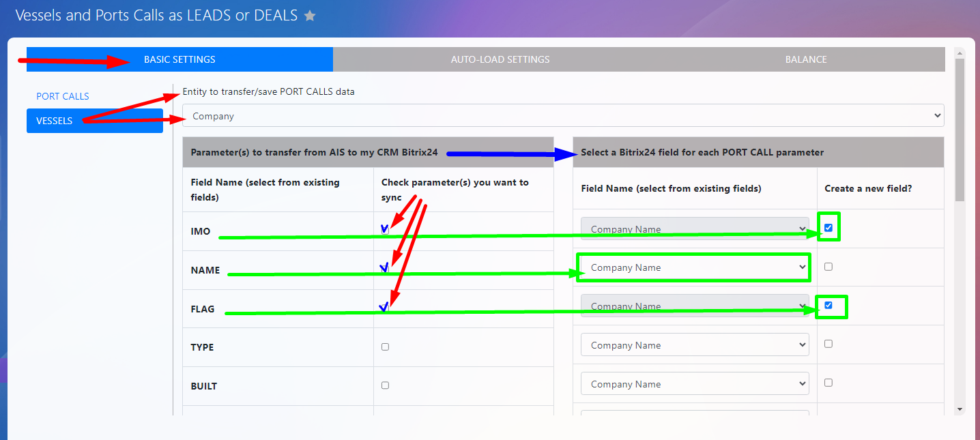Image resolution: width=980 pixels, height=440 pixels.
Task: Enable create new field for NAME
Action: coord(828,267)
